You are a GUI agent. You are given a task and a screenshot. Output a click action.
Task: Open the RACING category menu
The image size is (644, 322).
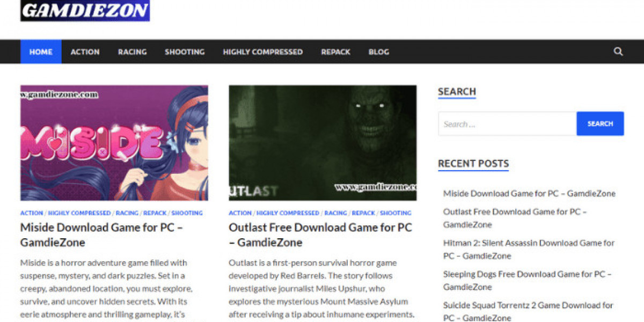tap(132, 52)
